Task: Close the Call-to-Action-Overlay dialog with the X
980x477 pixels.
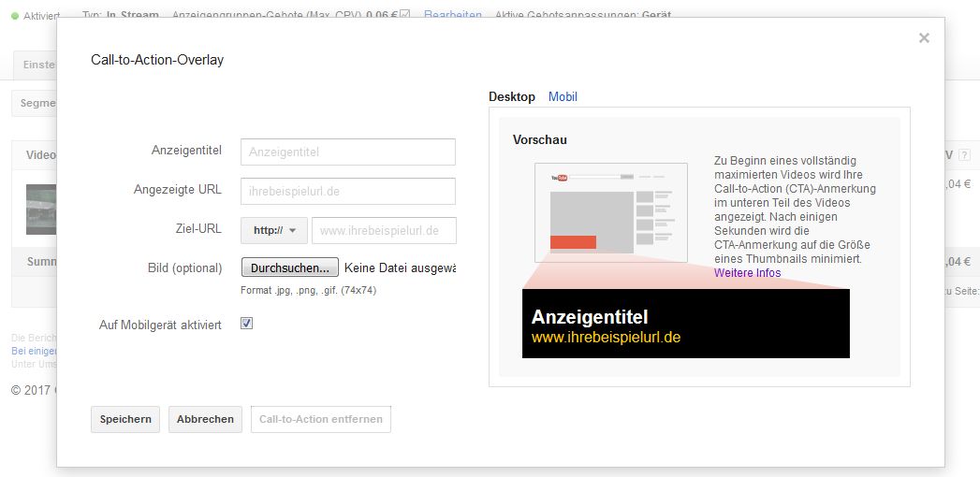Action: [x=924, y=38]
